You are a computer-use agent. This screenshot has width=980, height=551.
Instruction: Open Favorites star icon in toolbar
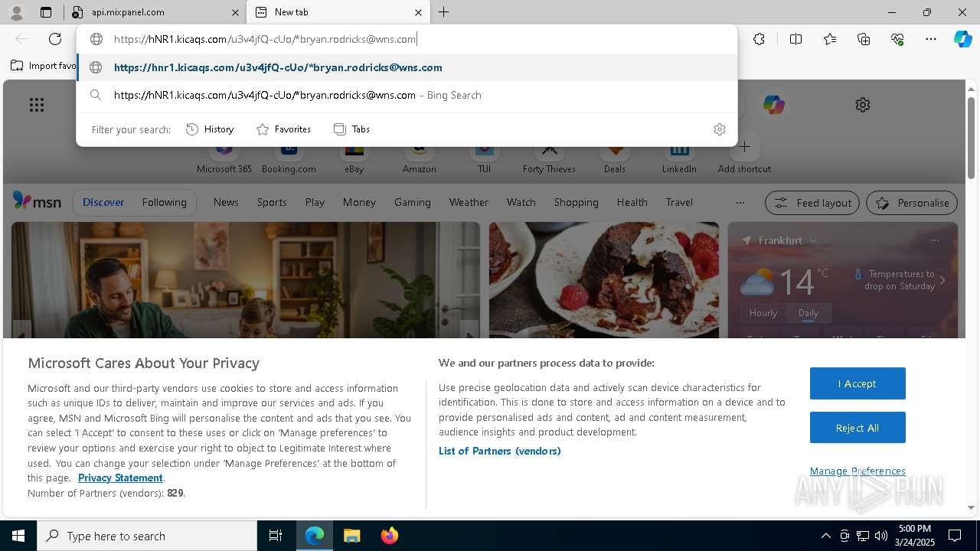[830, 39]
